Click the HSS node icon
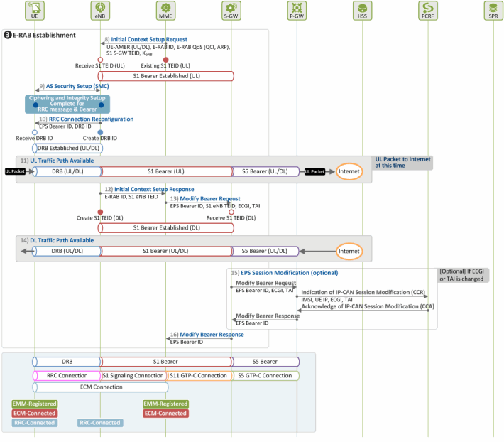Screen dimensions: 504x442 click(363, 10)
